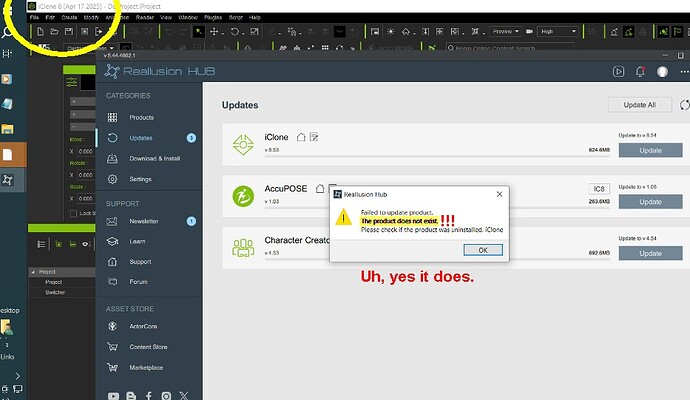Choose the Move tool in iClone toolbar
The width and height of the screenshot is (690, 400).
coord(214,32)
